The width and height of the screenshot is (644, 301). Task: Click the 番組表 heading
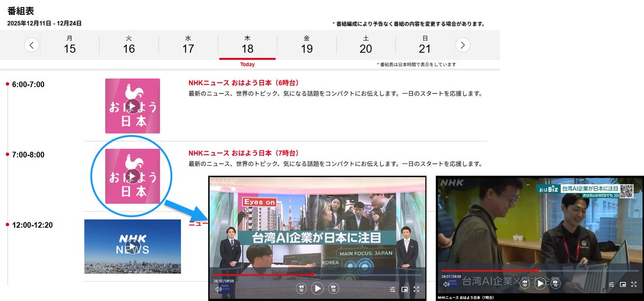tap(20, 11)
